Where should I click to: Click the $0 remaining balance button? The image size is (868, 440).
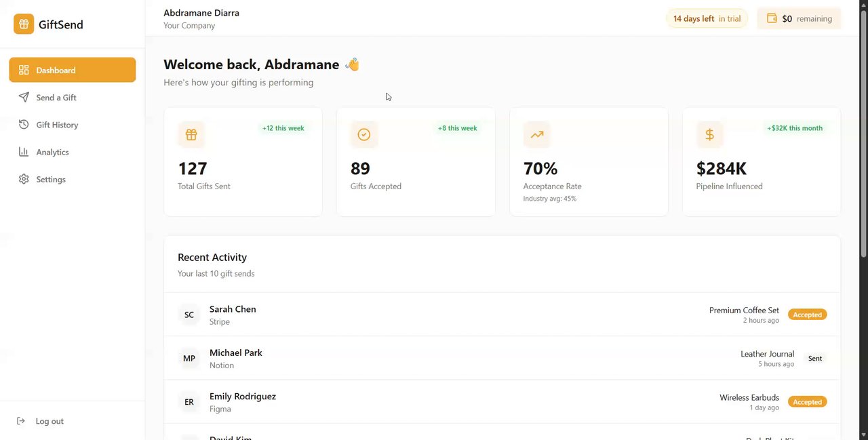(x=799, y=18)
